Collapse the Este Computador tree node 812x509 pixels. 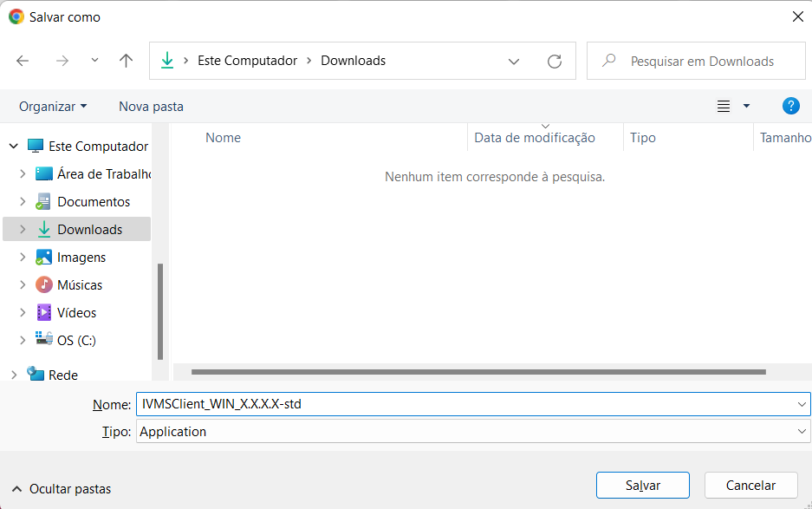[x=14, y=147]
